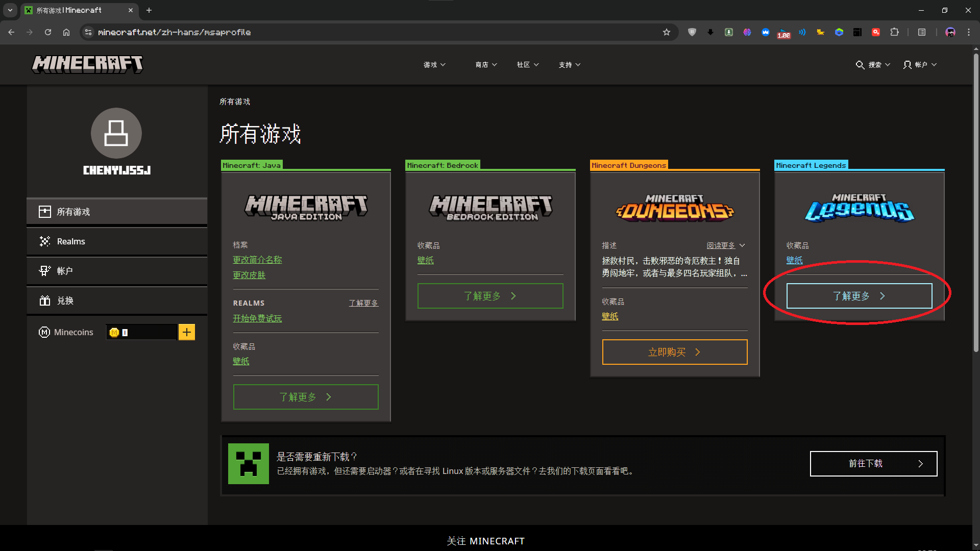The width and height of the screenshot is (980, 551).
Task: Expand the 商店 navigation dropdown
Action: point(486,65)
